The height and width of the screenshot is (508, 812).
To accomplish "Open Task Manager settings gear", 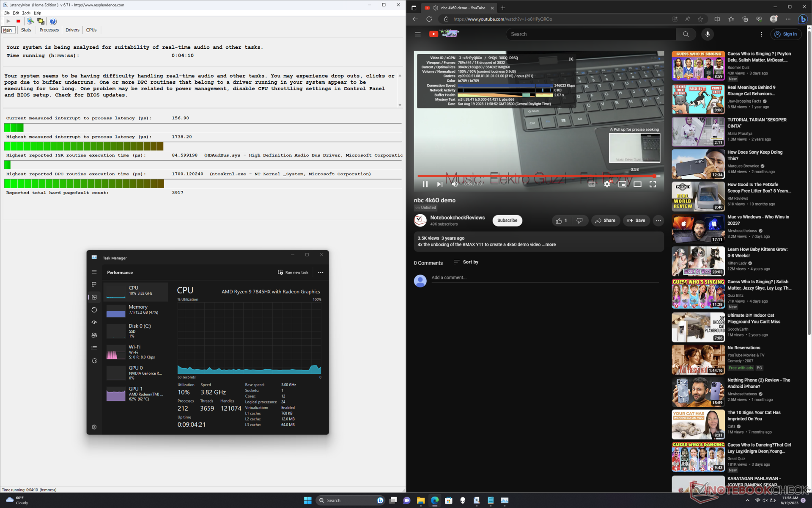I will pyautogui.click(x=94, y=427).
